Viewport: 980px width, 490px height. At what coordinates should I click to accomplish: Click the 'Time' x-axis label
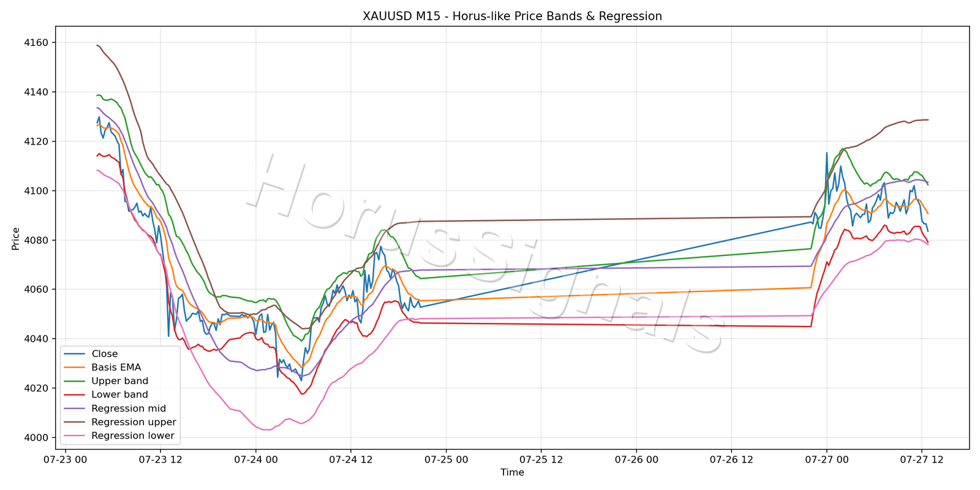pyautogui.click(x=512, y=472)
